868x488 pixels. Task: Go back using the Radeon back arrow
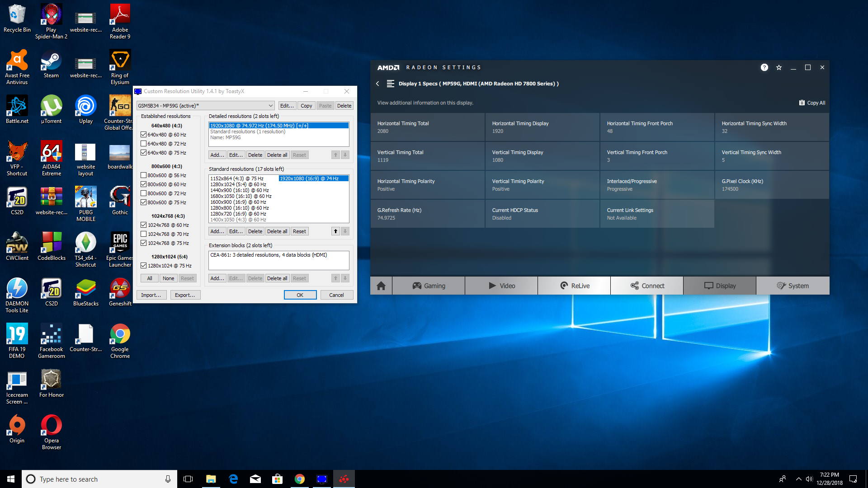pos(377,84)
